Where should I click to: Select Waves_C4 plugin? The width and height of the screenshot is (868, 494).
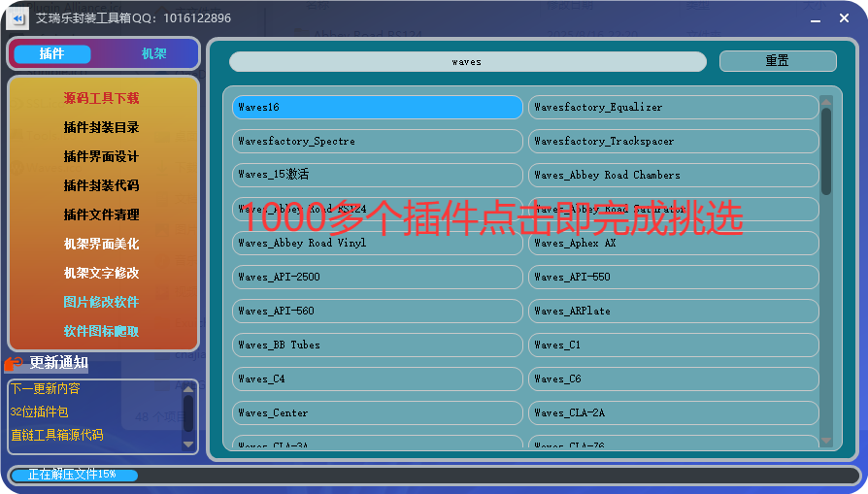[378, 379]
